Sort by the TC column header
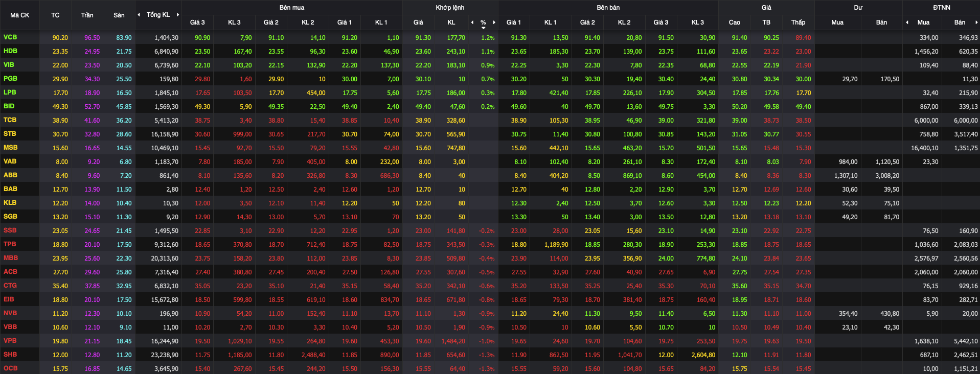This screenshot has height=374, width=980. [55, 15]
